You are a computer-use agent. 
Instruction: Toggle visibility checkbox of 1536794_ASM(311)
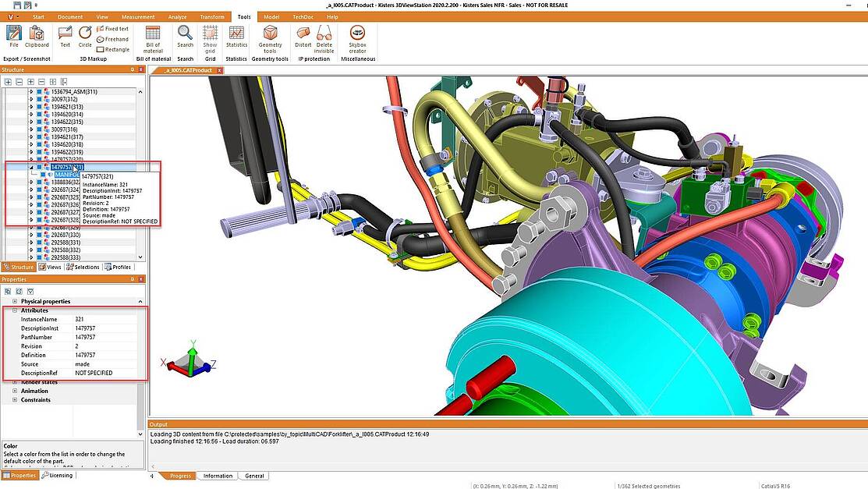39,92
